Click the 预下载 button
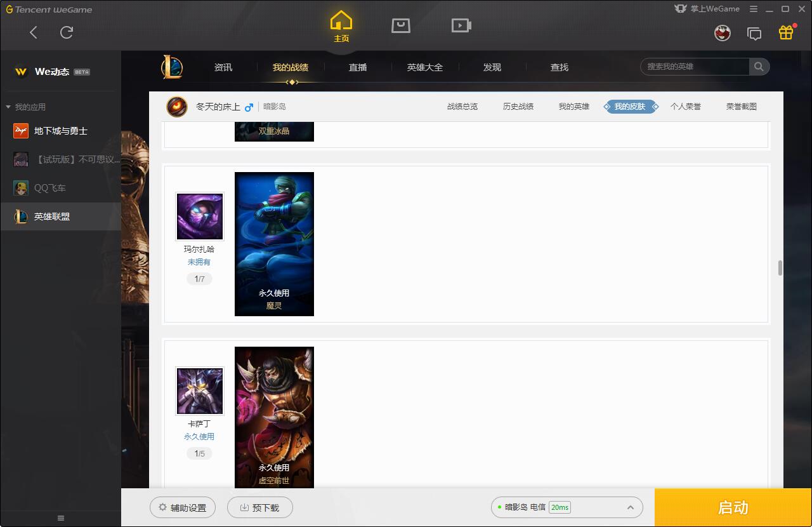 pyautogui.click(x=260, y=507)
